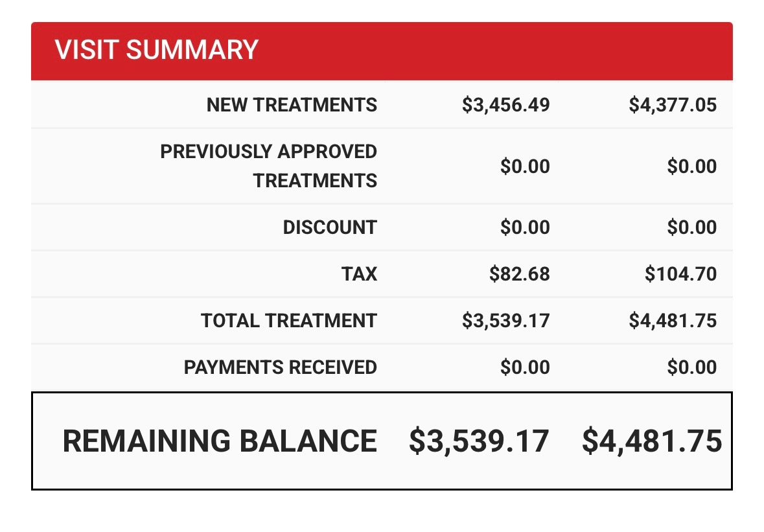Click the $104.70 tax amount

click(x=680, y=274)
